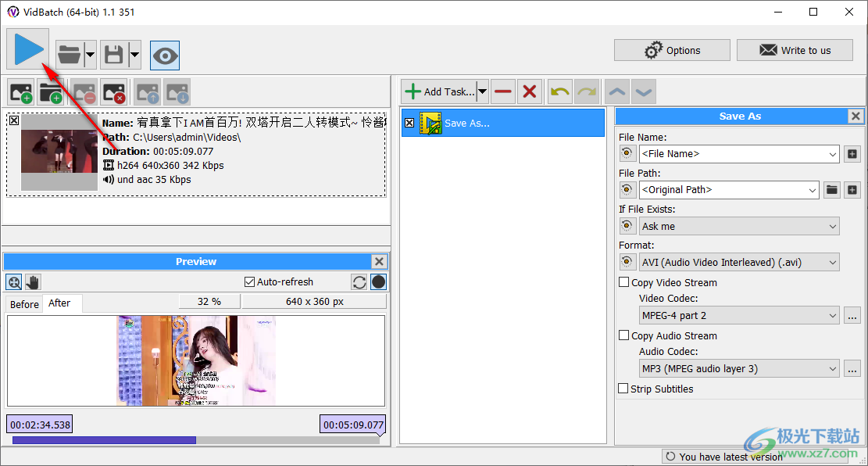Viewport: 868px width, 466px height.
Task: Enable Strip Subtitles checkbox
Action: (623, 389)
